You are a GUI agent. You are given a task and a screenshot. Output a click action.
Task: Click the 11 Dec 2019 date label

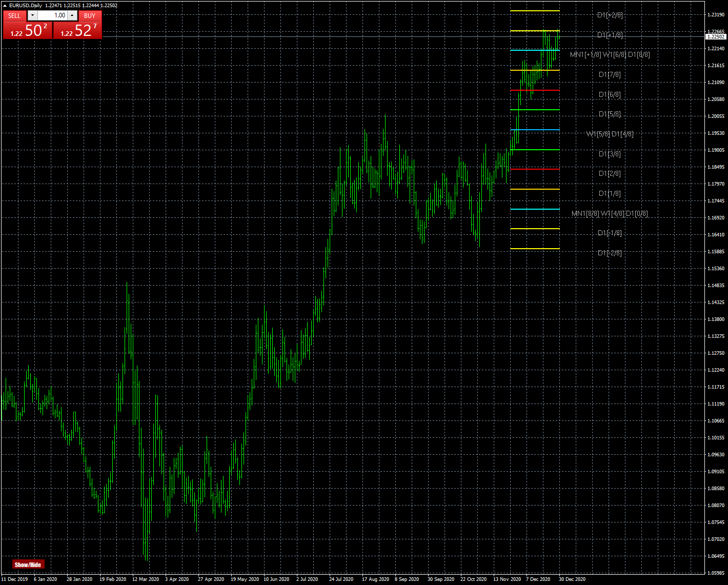[x=14, y=579]
